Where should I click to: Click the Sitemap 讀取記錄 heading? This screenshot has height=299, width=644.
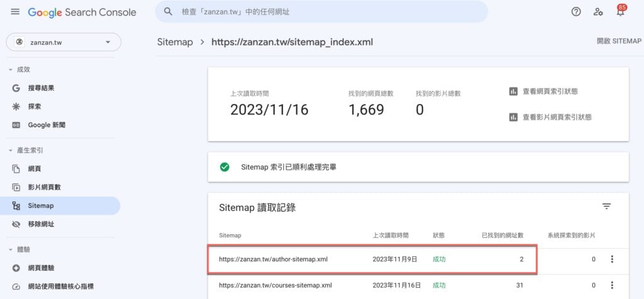click(x=257, y=208)
